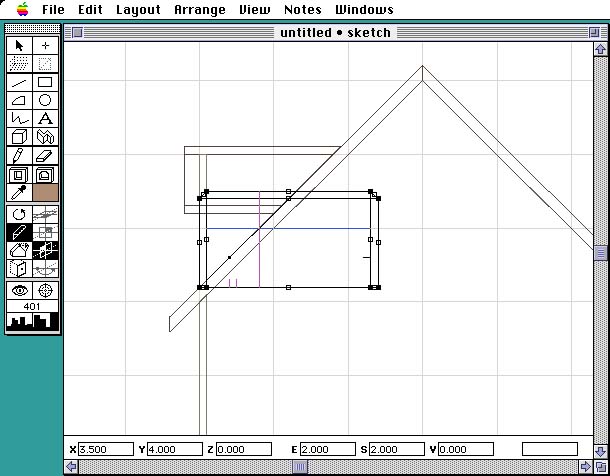Select the Pencil tool
The height and width of the screenshot is (476, 610).
coord(19,155)
